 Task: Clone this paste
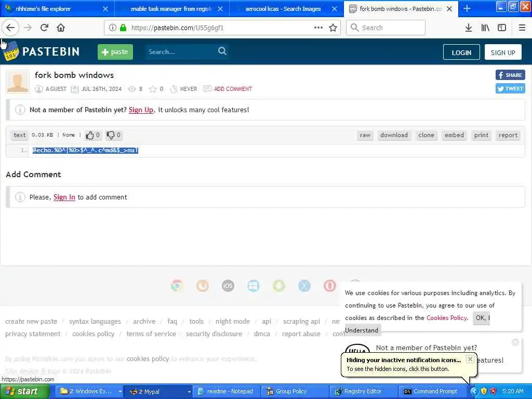426,136
